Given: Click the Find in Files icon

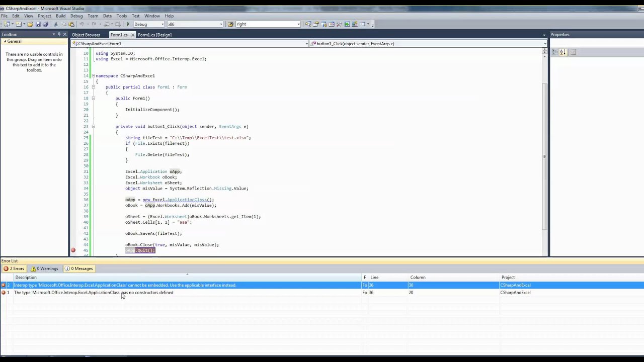Looking at the screenshot, I should coord(230,24).
